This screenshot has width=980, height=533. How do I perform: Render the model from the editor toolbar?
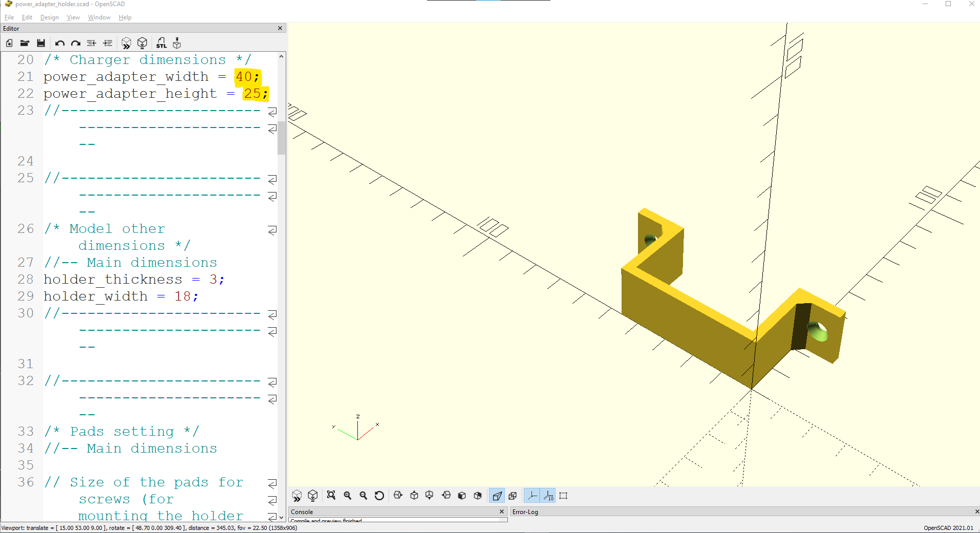(142, 43)
